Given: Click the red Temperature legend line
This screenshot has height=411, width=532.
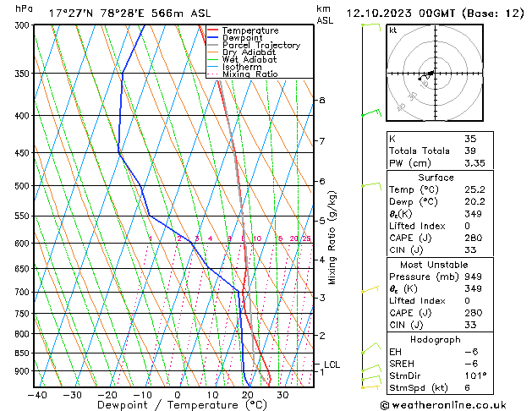Looking at the screenshot, I should pos(213,30).
